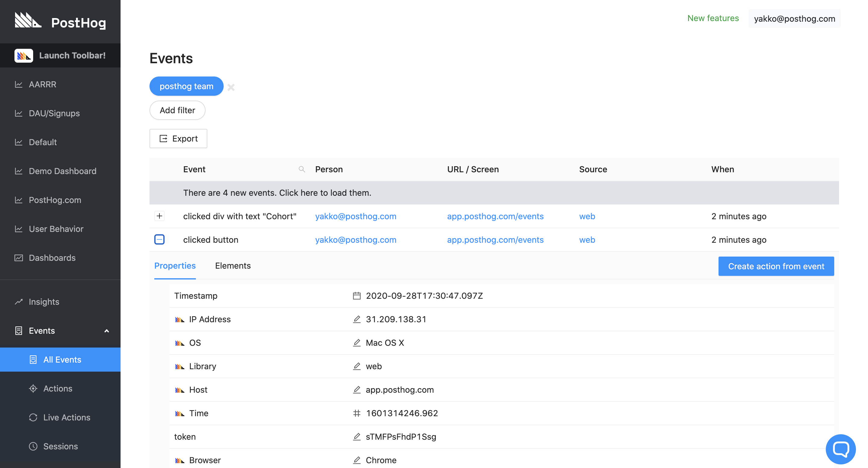The image size is (868, 468).
Task: Load the 4 new events banner
Action: pos(277,192)
